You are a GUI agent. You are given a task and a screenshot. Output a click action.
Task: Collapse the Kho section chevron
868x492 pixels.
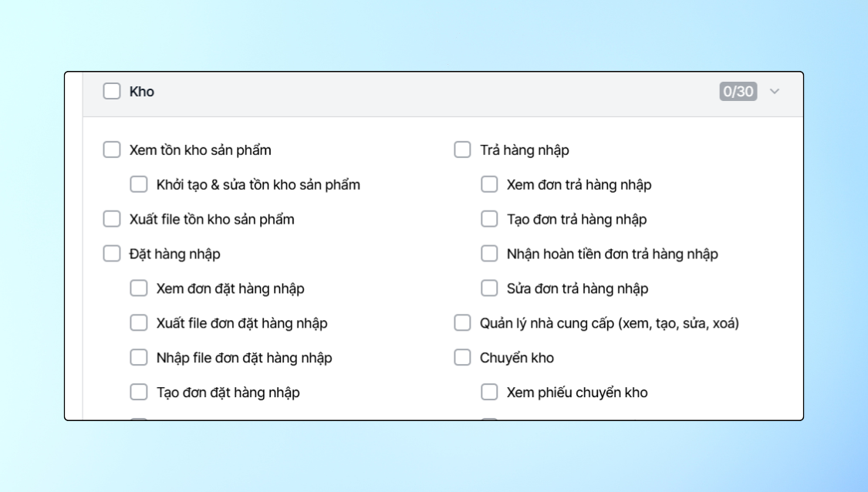pyautogui.click(x=775, y=92)
